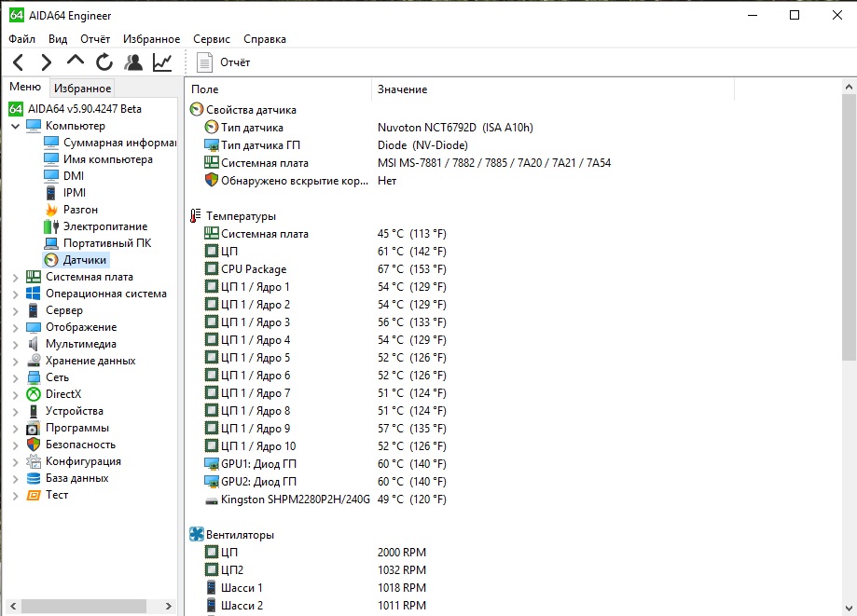Click right arrow of the tree horizontal scrollbar
857x616 pixels.
[168, 606]
